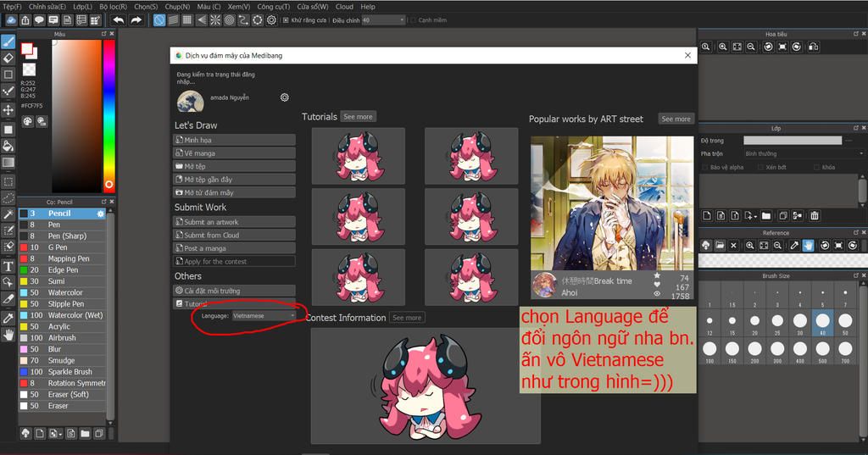
Task: Open Tệp(F) menu
Action: (12, 7)
